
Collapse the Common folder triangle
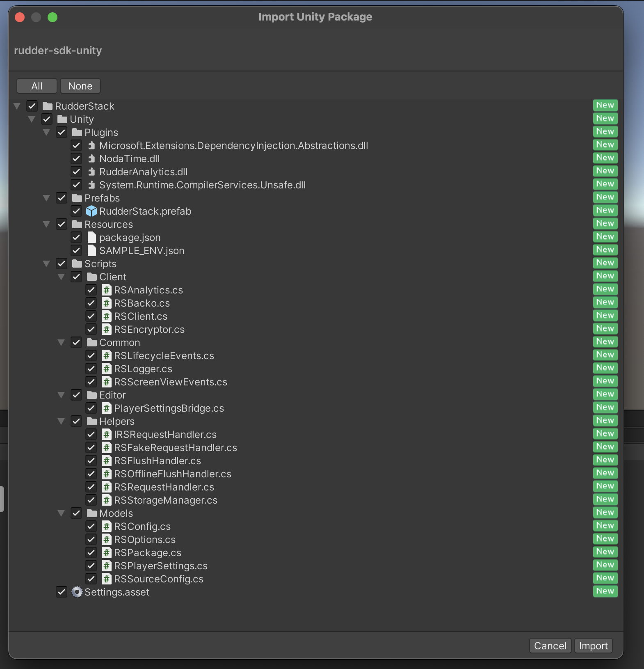[61, 343]
